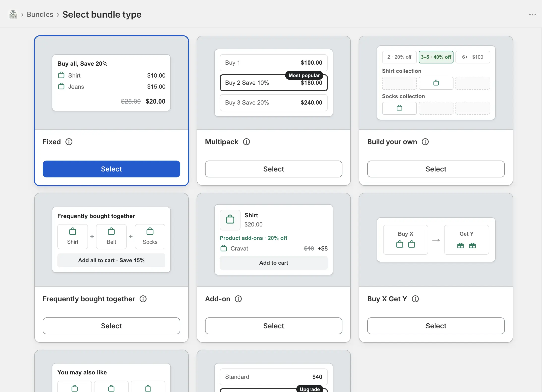The width and height of the screenshot is (542, 392).
Task: Show info for Buy X Get Y bundle
Action: [415, 299]
